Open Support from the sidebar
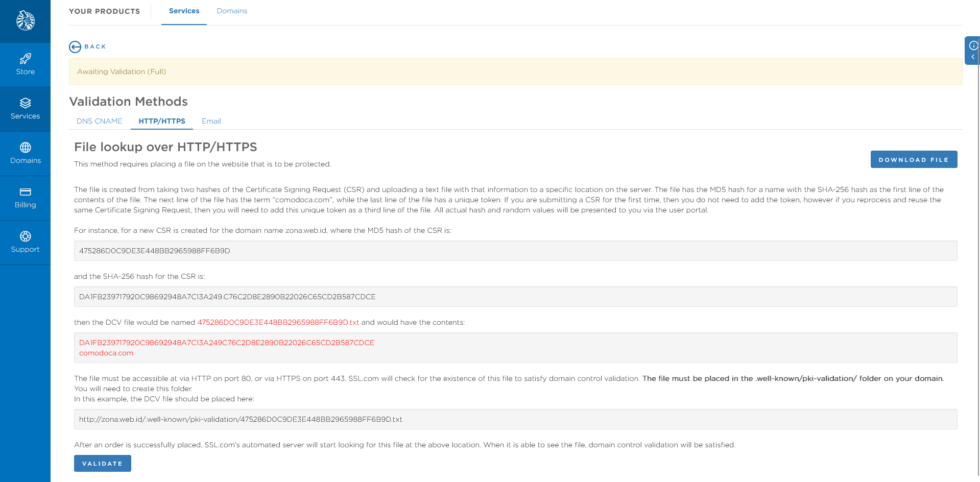 [x=25, y=242]
